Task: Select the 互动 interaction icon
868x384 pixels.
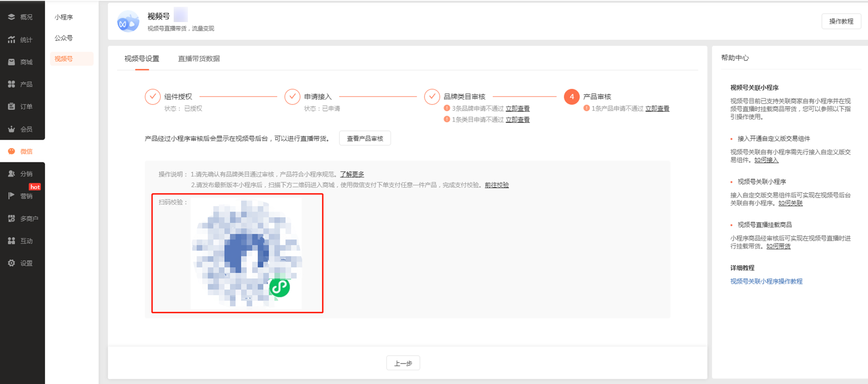Action: [x=11, y=241]
